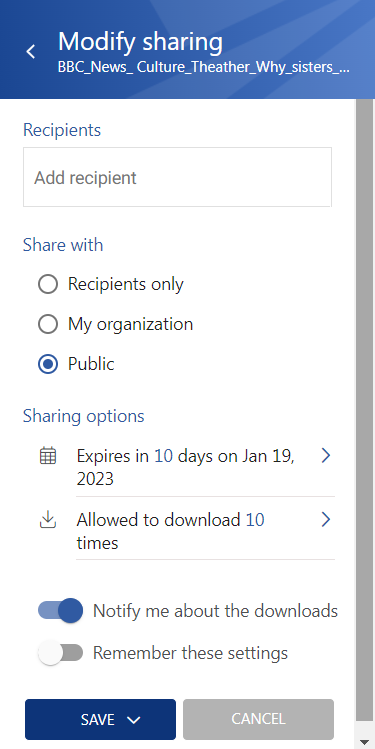Focus the Add recipient field
The height and width of the screenshot is (749, 375).
(177, 177)
